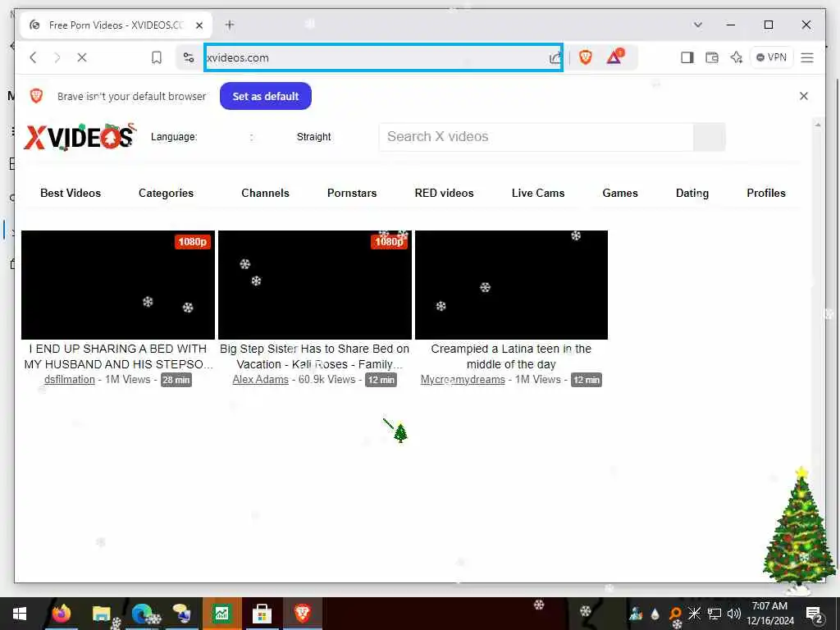Expand the tab search chevron in the title bar

click(697, 25)
